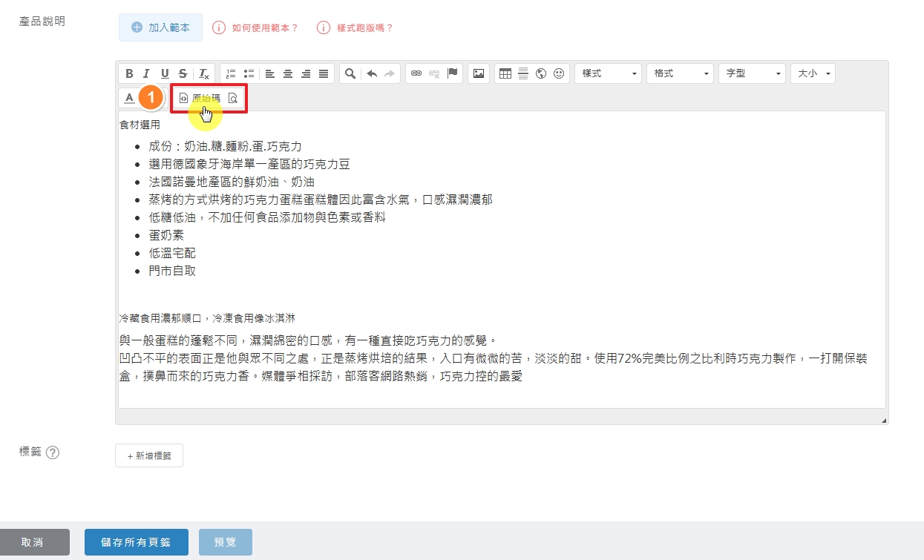The image size is (924, 560).
Task: Insert a table into the editor
Action: [505, 73]
